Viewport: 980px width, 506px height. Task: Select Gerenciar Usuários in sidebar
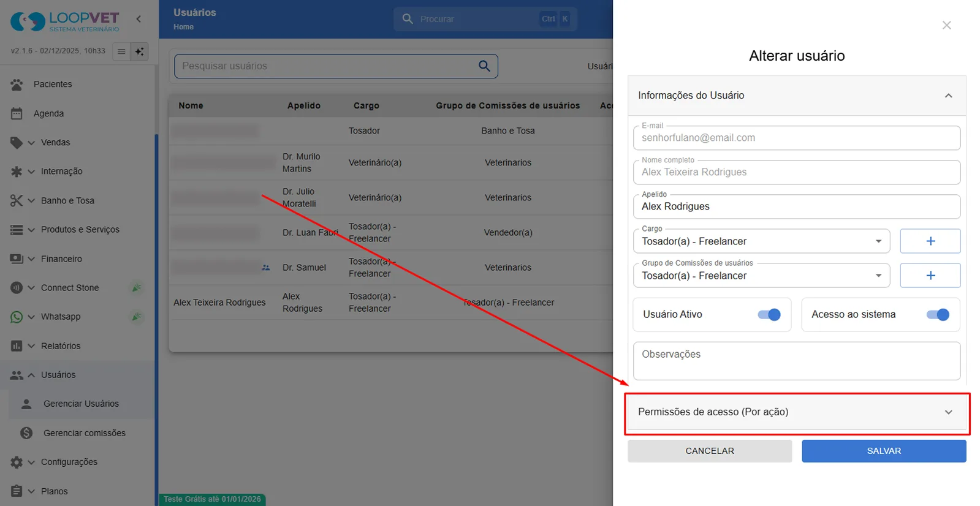click(x=81, y=404)
